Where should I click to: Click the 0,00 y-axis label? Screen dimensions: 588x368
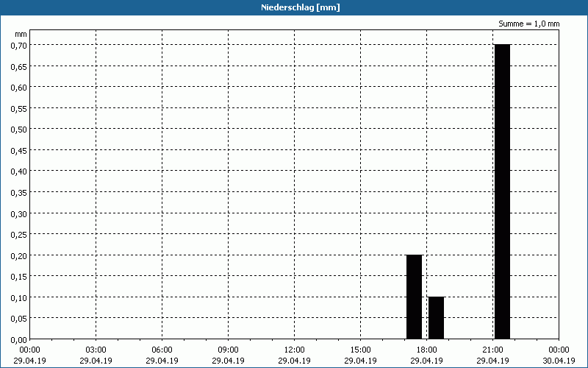tap(19, 340)
